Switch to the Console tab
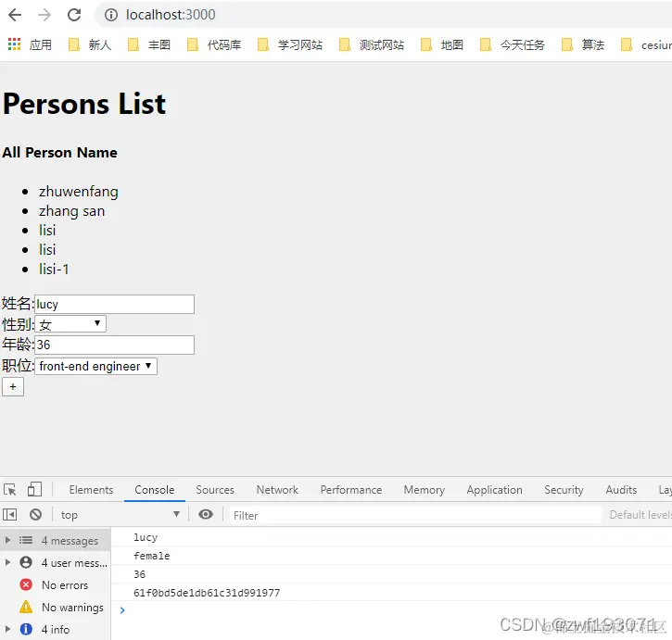672x640 pixels. 154,490
